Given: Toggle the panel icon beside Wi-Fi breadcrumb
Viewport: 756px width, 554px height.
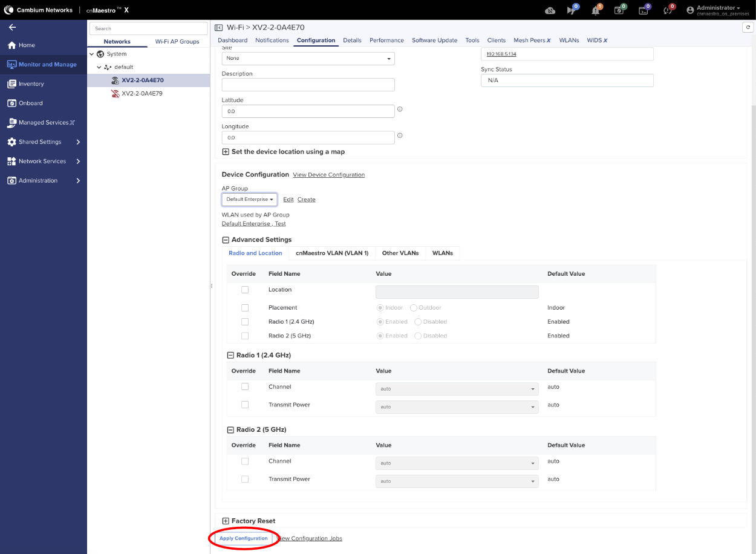Looking at the screenshot, I should [219, 27].
